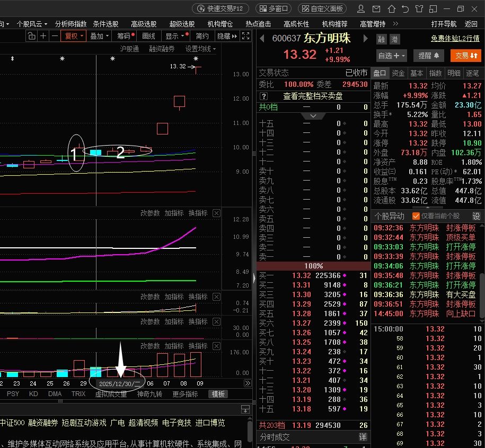This screenshot has height=448, width=485.
Task: Select 神奇九转 indicator tab
Action: pyautogui.click(x=149, y=394)
